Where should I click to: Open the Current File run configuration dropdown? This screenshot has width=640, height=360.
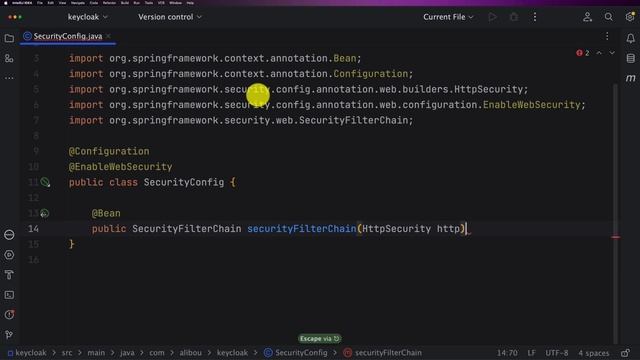pos(448,17)
